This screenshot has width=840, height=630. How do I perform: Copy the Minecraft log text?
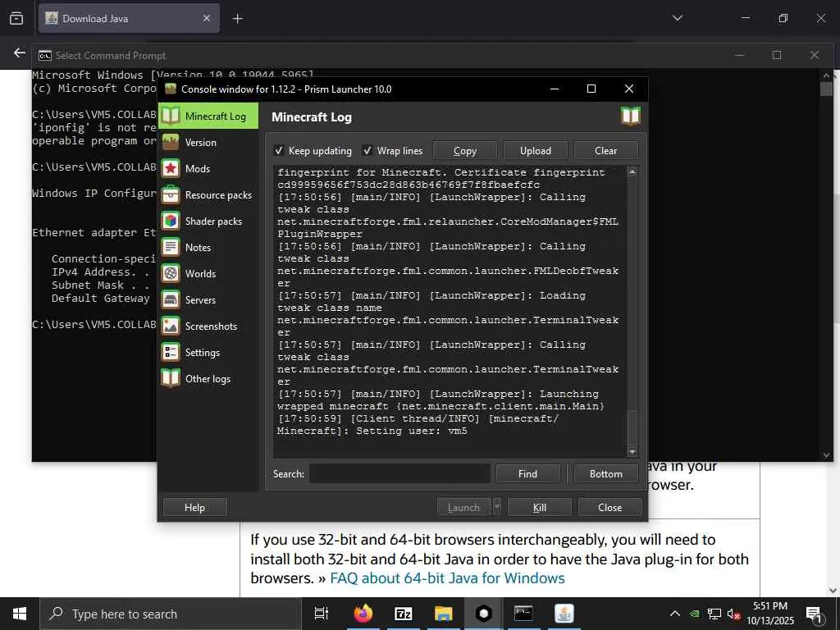click(464, 151)
